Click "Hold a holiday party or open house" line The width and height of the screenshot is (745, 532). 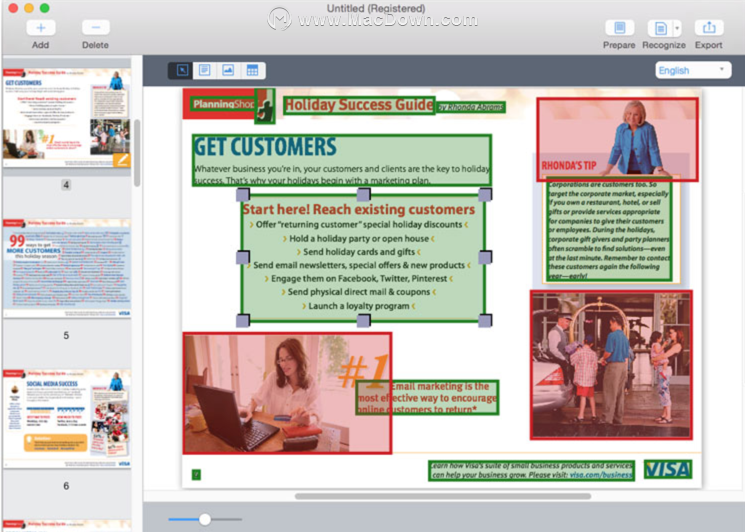click(359, 238)
